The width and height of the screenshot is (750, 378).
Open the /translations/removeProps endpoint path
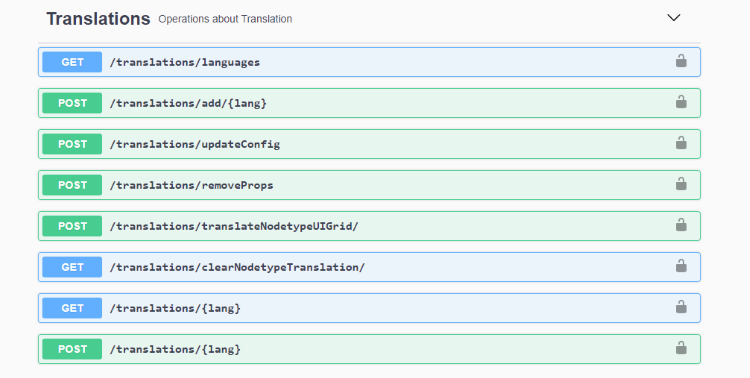[x=191, y=185]
